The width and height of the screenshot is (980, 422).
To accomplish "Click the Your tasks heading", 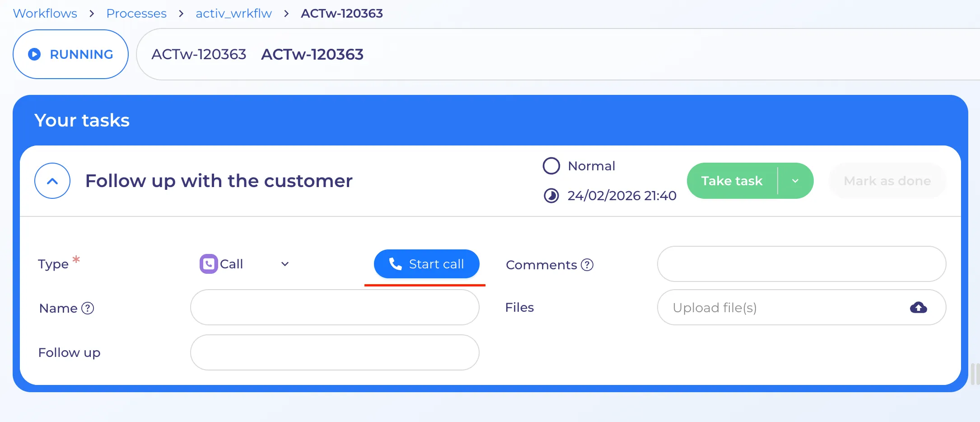I will [82, 120].
